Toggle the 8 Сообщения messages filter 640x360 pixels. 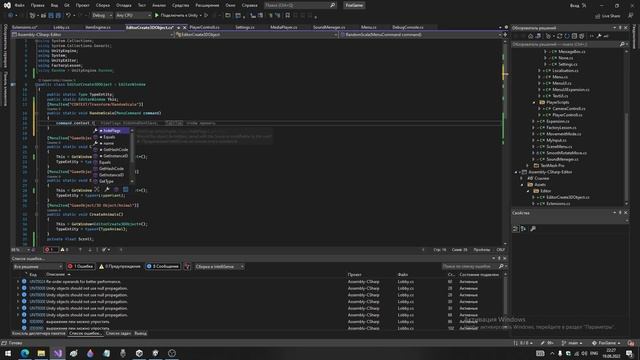[163, 267]
